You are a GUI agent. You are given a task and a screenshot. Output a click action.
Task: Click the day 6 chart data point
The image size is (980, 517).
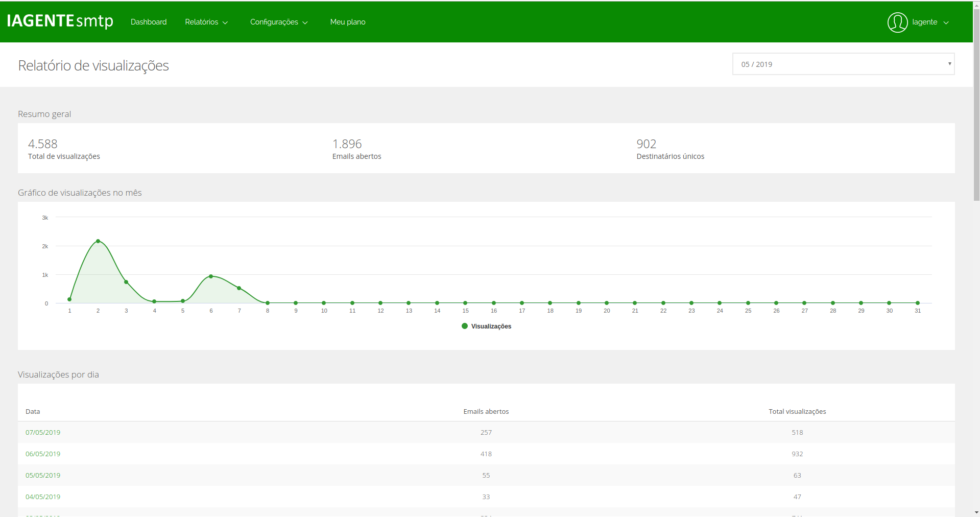(211, 276)
